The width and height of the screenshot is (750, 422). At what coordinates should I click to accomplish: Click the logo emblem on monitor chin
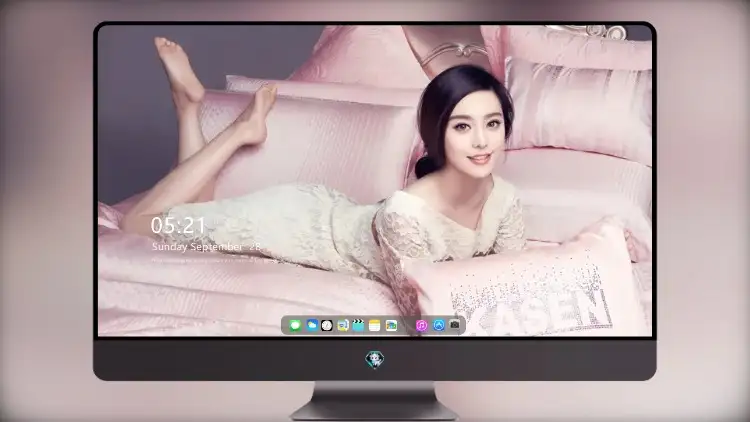pyautogui.click(x=375, y=359)
